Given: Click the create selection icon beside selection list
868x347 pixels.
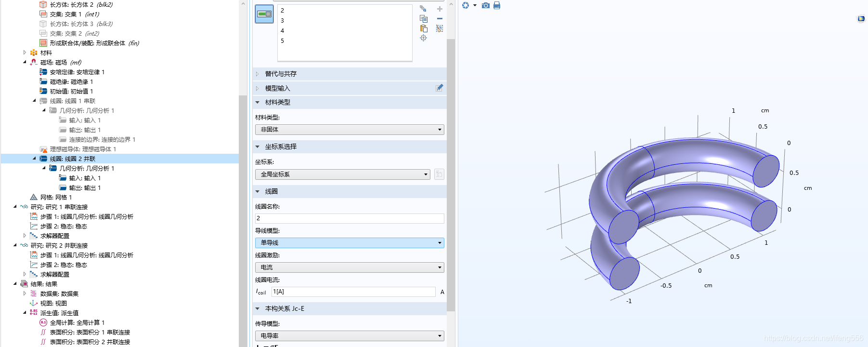Looking at the screenshot, I should coord(423,9).
